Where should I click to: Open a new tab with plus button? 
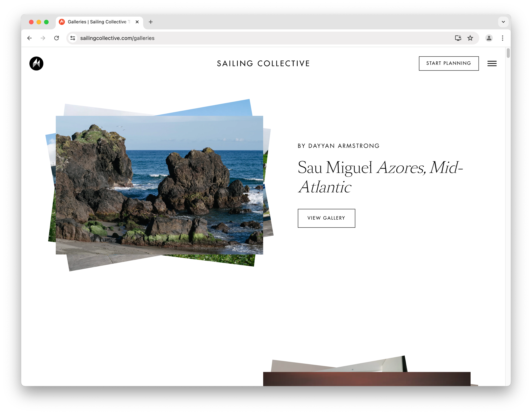151,22
